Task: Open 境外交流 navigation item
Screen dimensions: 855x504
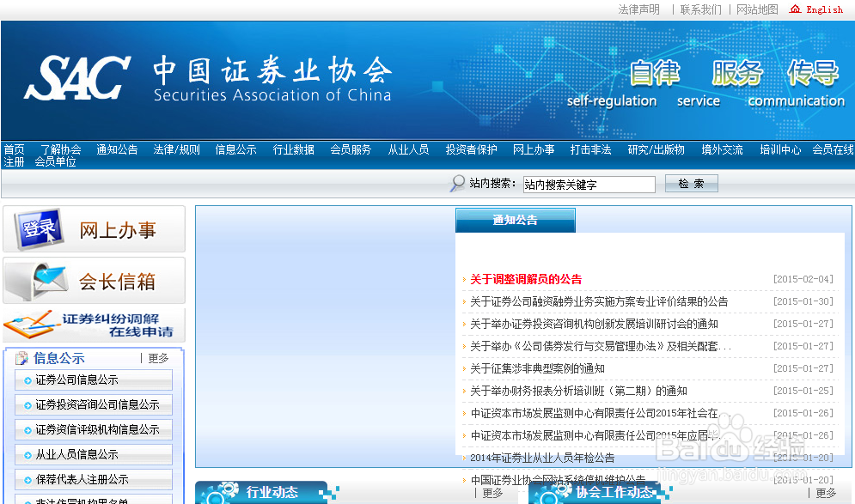Action: point(722,149)
